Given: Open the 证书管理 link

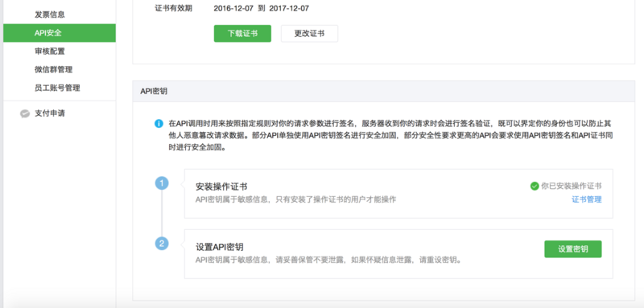Looking at the screenshot, I should coord(587,199).
